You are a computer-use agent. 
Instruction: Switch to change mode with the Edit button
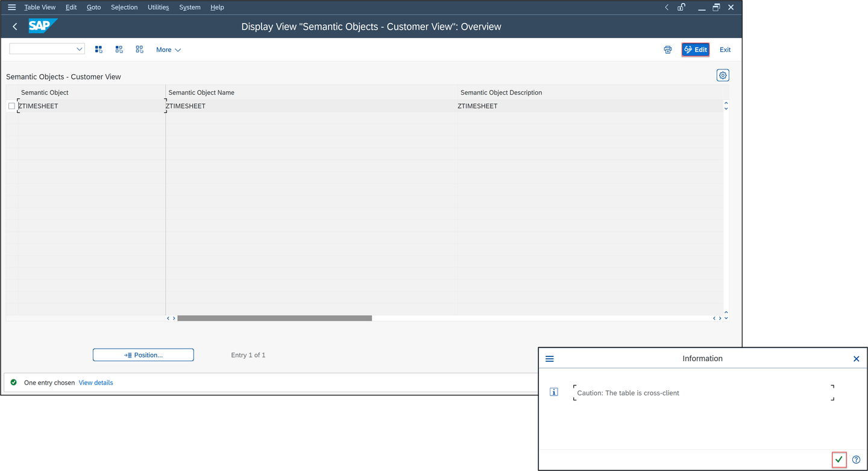coord(696,49)
